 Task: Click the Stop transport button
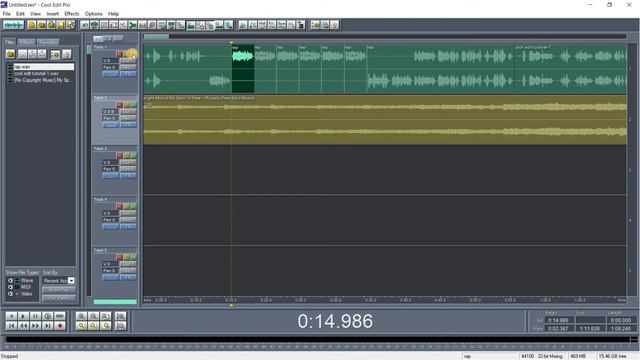tap(11, 316)
